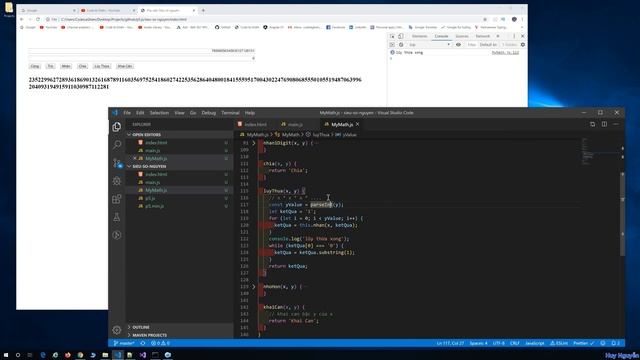Click the master branch status bar item

124,343
